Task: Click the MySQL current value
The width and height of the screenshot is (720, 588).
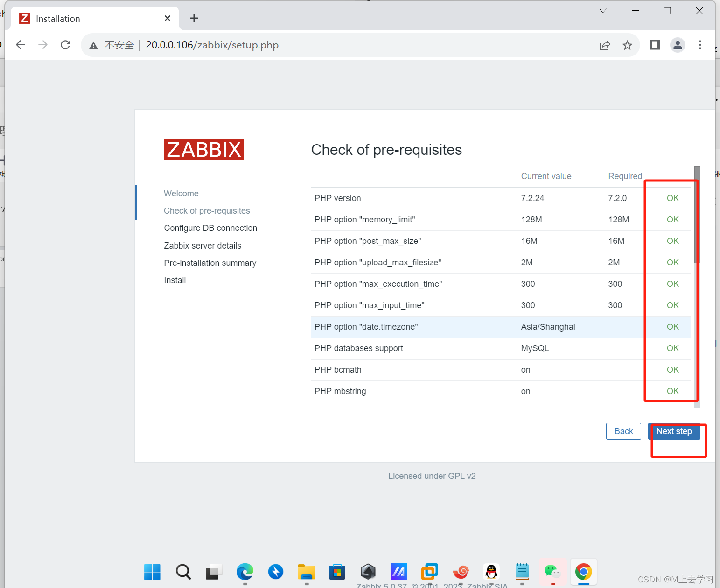Action: point(535,348)
